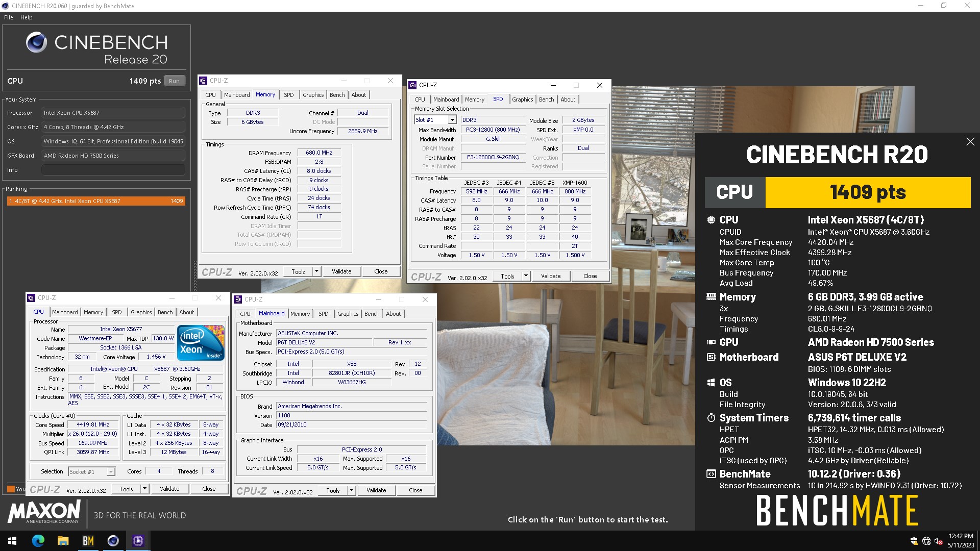
Task: Expand Tools arrow in CPU tab window
Action: [144, 489]
